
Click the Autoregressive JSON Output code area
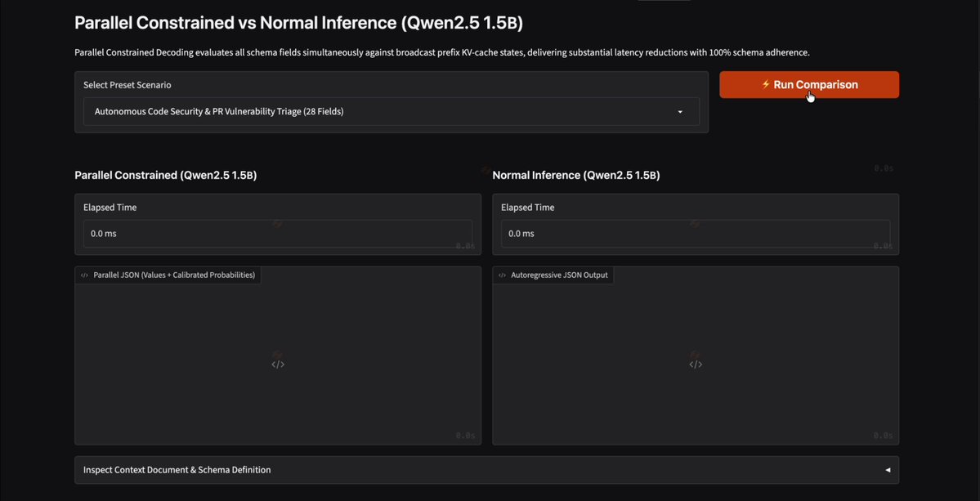(695, 356)
